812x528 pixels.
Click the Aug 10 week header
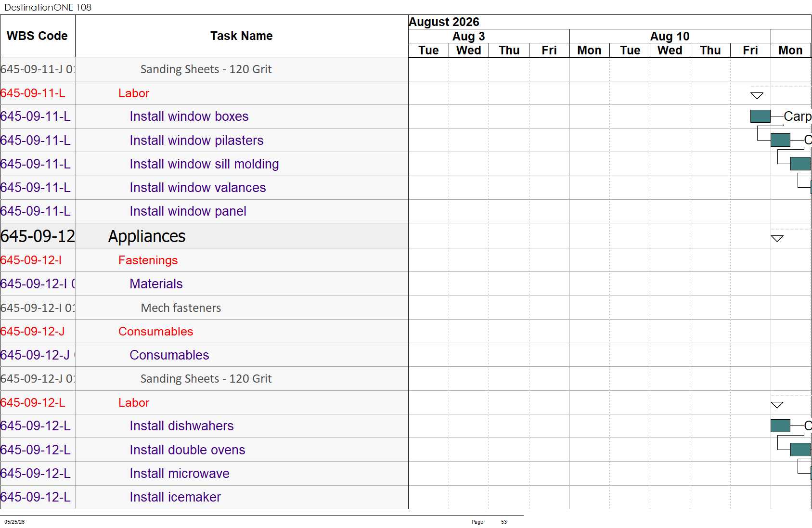pyautogui.click(x=670, y=37)
